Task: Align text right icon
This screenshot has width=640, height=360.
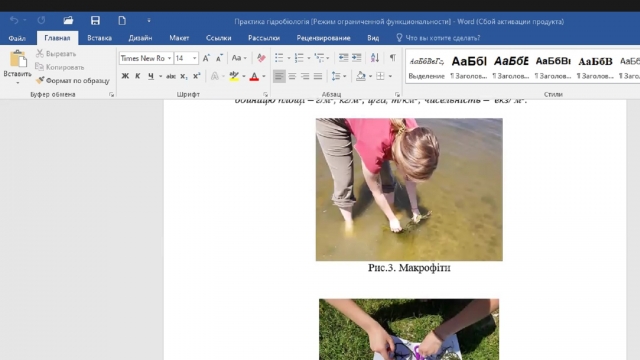Action: 305,76
